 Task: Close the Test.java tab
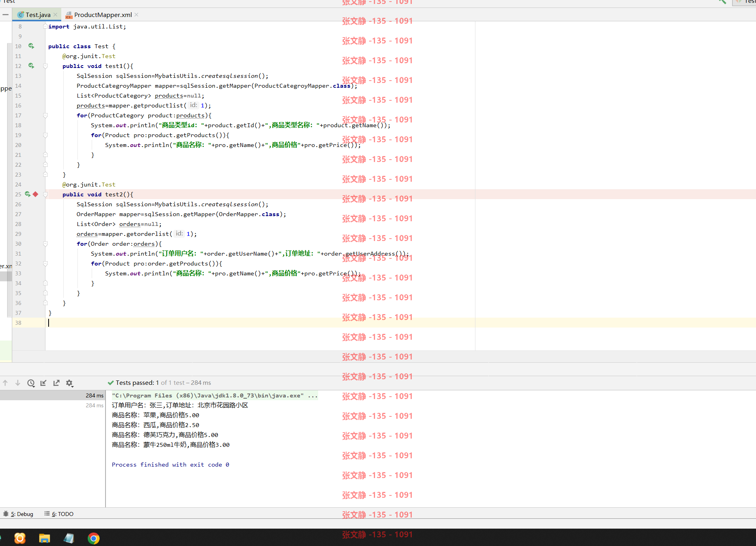(x=55, y=15)
